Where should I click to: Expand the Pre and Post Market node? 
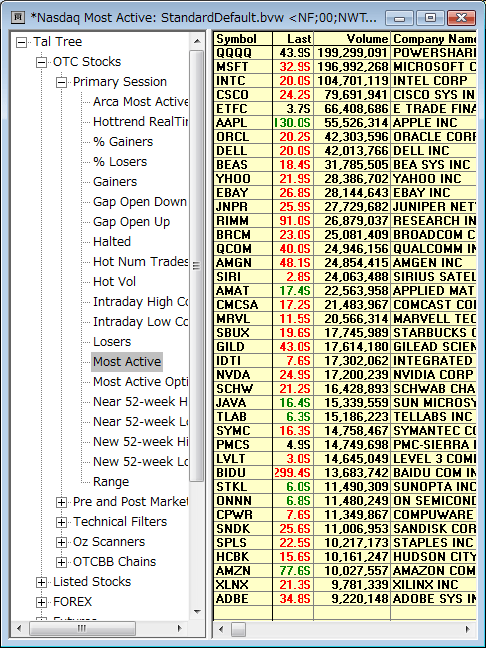[x=61, y=502]
